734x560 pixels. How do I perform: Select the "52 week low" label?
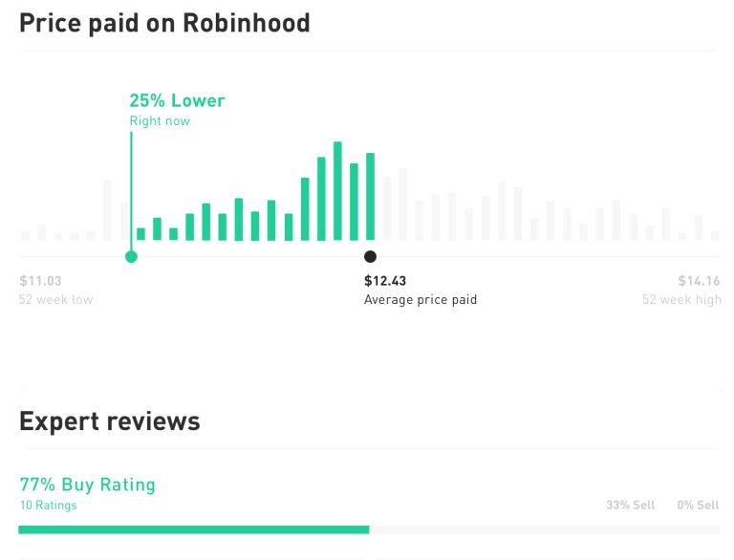[55, 300]
